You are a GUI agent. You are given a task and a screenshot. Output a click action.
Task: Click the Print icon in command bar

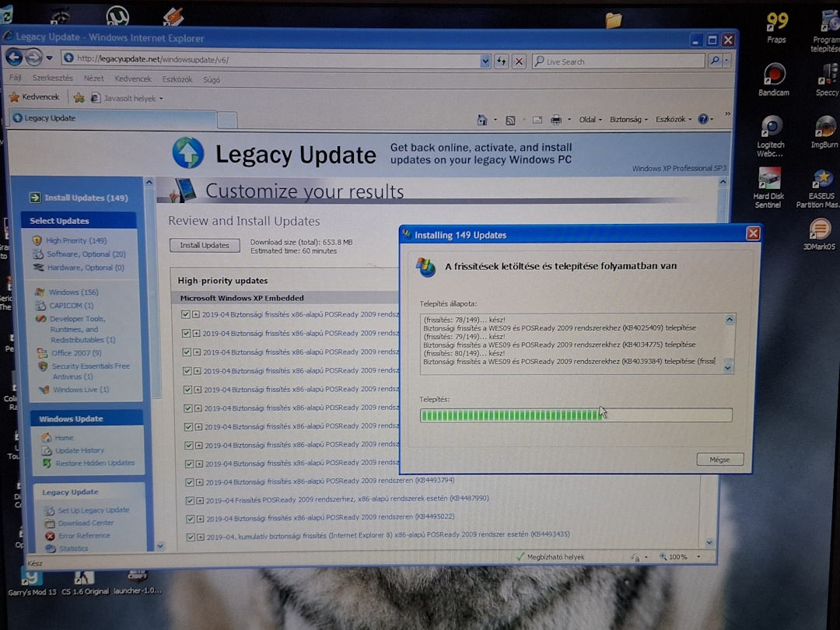pyautogui.click(x=556, y=120)
